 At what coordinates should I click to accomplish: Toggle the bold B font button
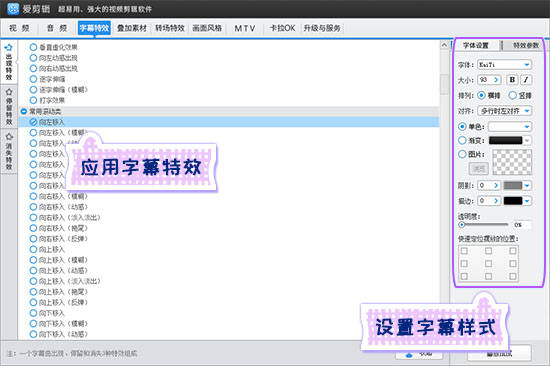512,80
